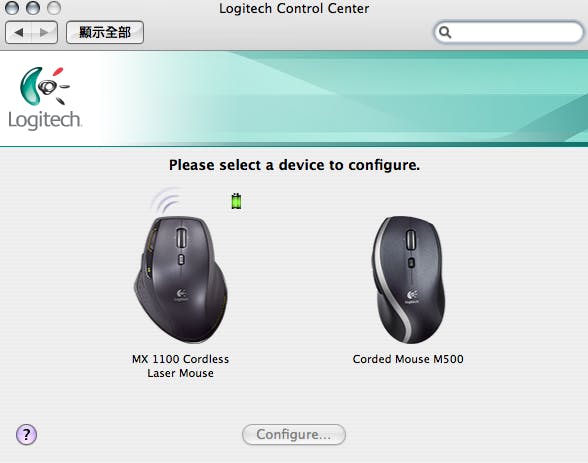Viewport: 588px width, 463px height.
Task: Close the Logitech Control Center window
Action: click(x=12, y=7)
